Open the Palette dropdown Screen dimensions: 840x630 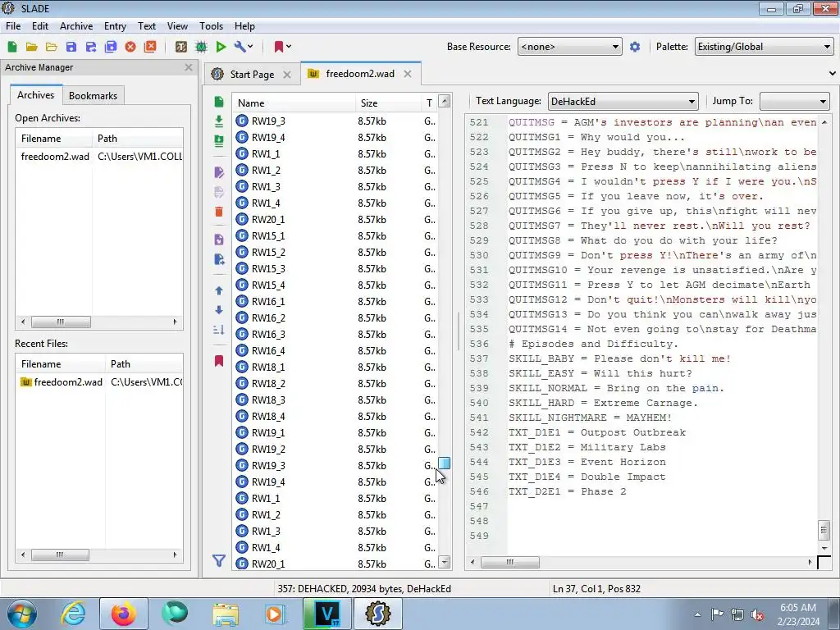point(764,47)
